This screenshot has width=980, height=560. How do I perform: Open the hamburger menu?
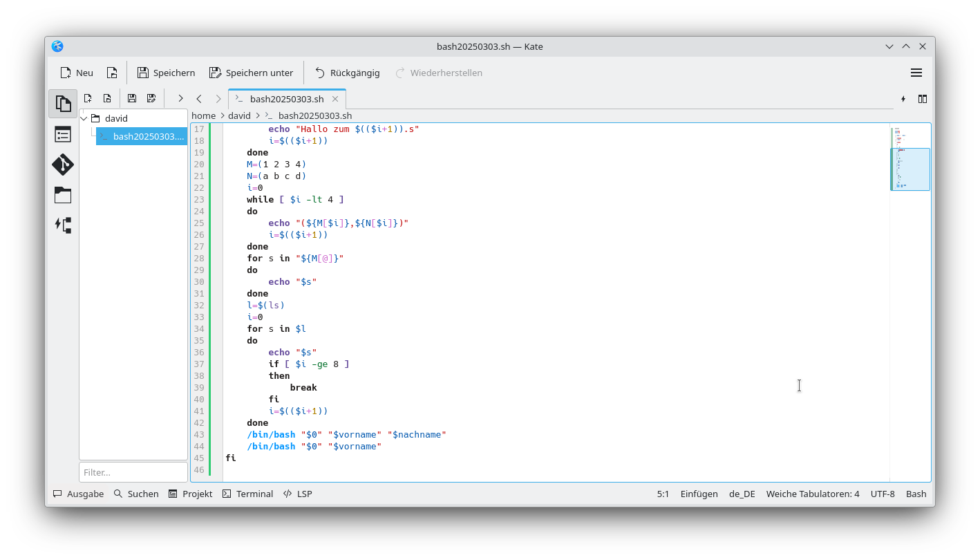click(916, 72)
